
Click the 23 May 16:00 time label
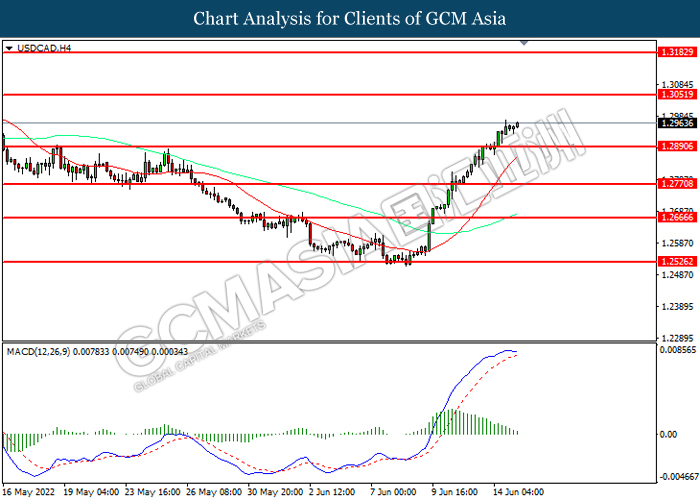153,492
